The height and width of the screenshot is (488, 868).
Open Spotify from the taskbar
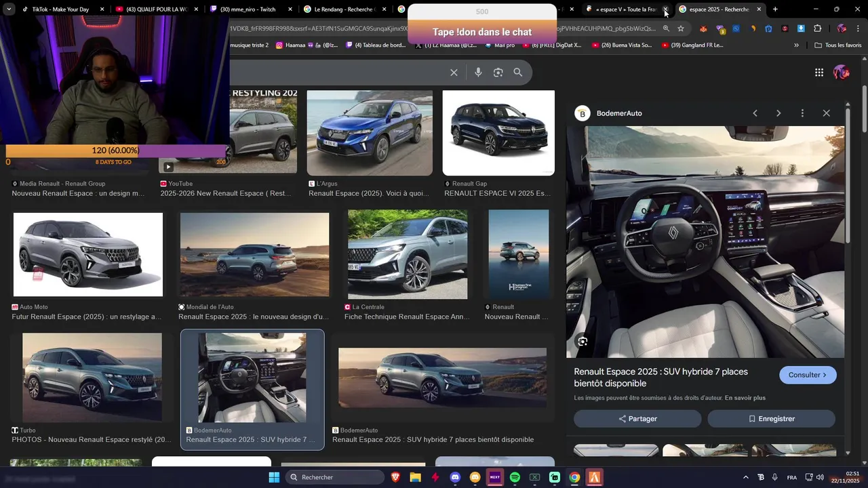tap(515, 477)
